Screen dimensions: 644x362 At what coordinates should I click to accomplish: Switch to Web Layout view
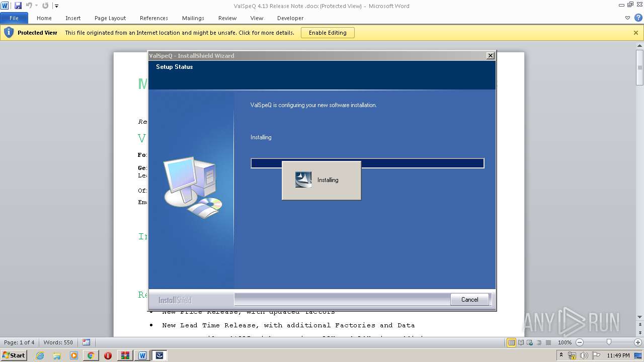point(529,342)
